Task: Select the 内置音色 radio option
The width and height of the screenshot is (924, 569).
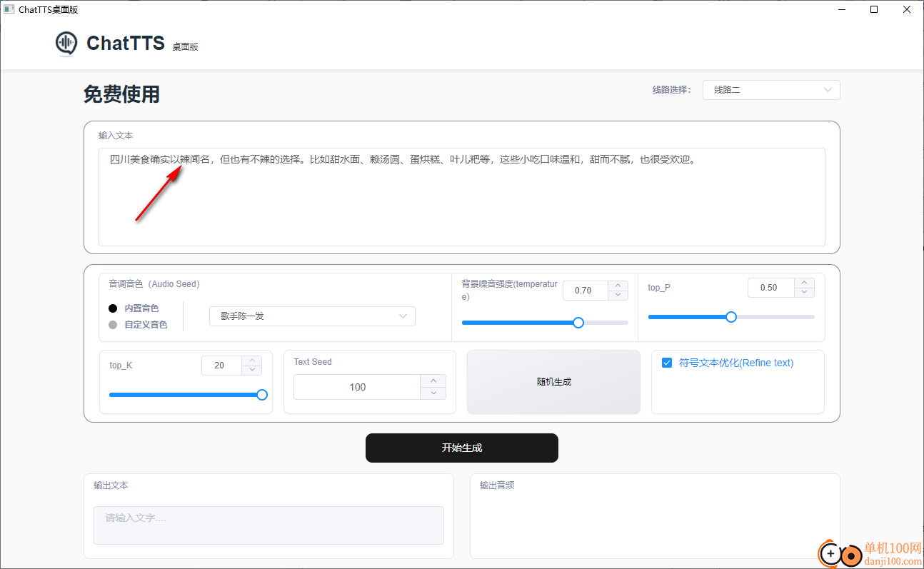Action: point(113,308)
